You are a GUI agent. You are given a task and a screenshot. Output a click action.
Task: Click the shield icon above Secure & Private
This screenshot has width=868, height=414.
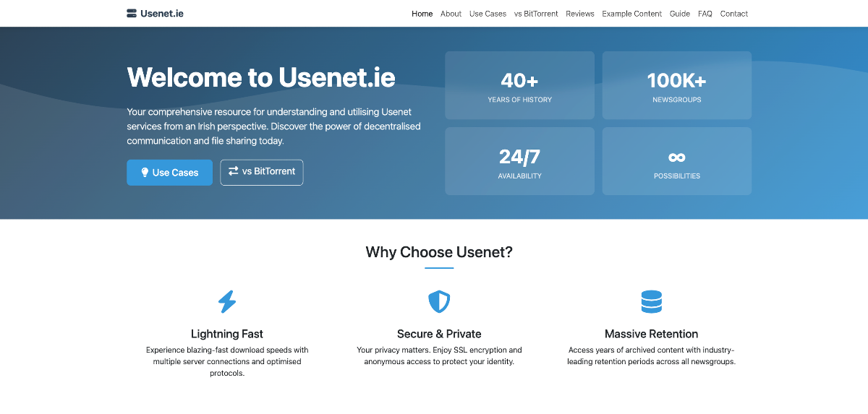(x=439, y=301)
